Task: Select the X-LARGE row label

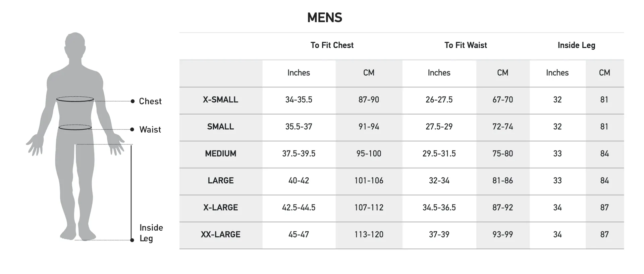Action: (x=220, y=208)
